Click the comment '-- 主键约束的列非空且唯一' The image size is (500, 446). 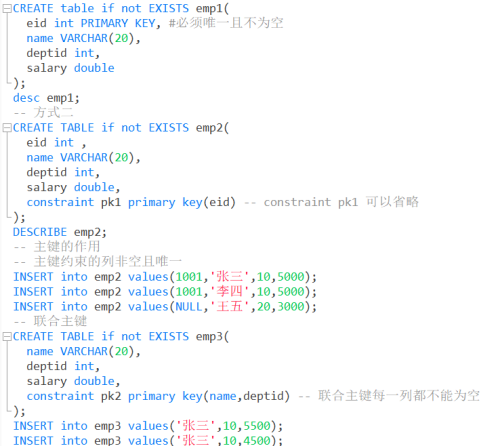click(x=98, y=262)
